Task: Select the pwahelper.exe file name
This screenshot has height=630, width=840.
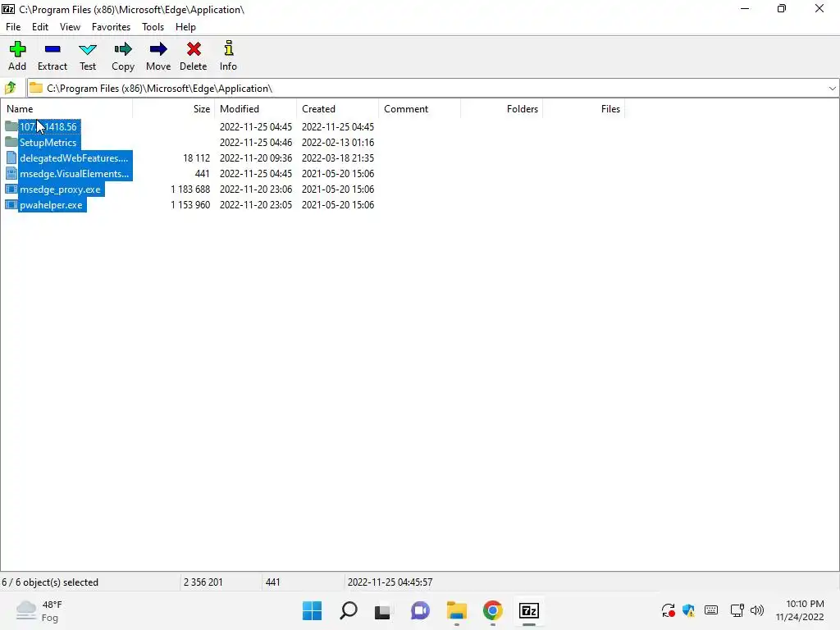Action: (51, 204)
